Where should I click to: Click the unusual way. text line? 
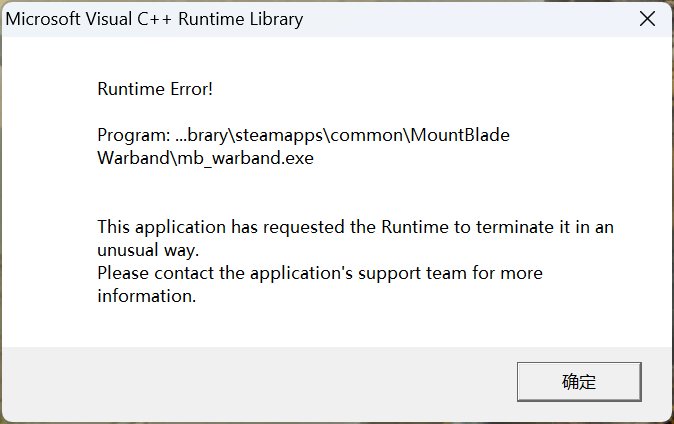[x=148, y=250]
